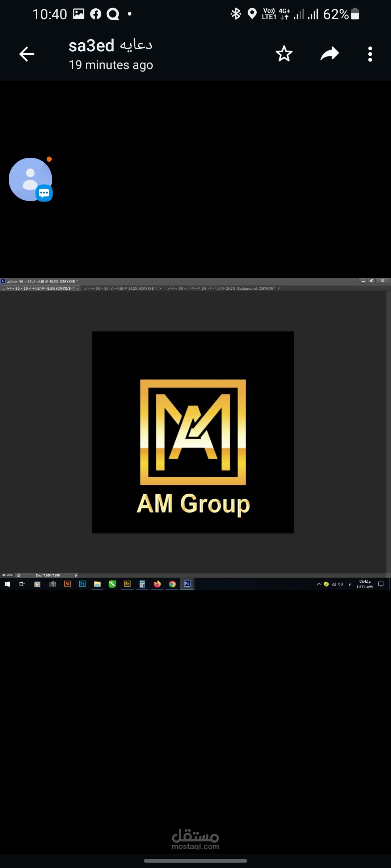Switch the Arabic input language indicator
This screenshot has width=391, height=868.
(x=350, y=584)
